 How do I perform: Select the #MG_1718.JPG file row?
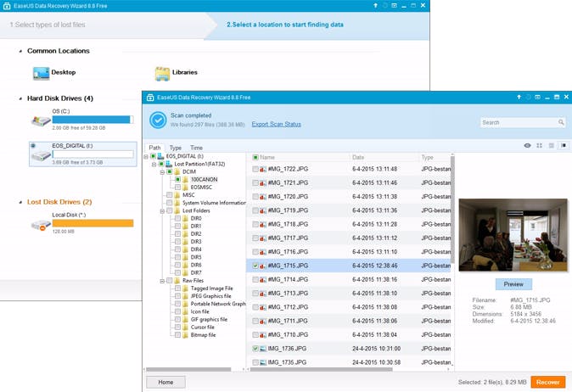[350, 224]
